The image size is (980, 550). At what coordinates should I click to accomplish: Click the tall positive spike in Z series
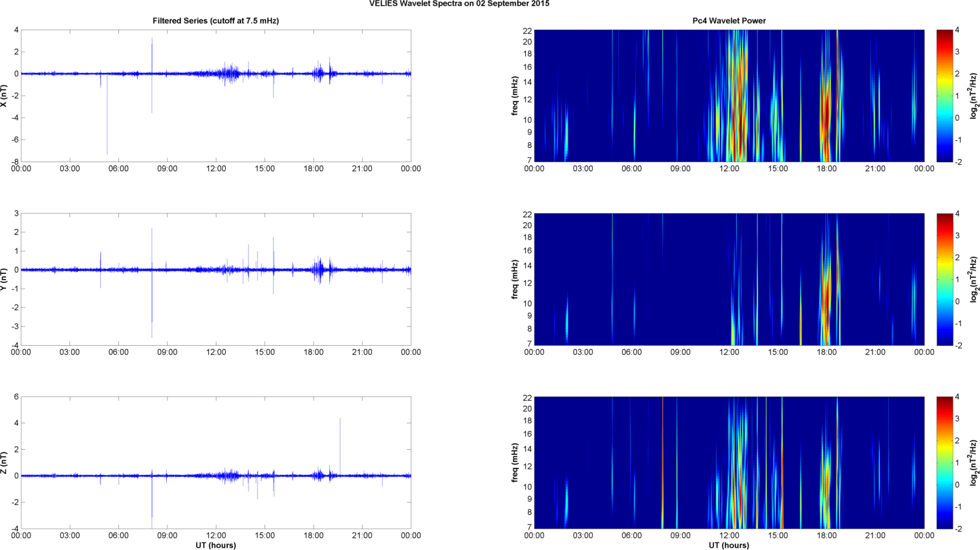(340, 439)
